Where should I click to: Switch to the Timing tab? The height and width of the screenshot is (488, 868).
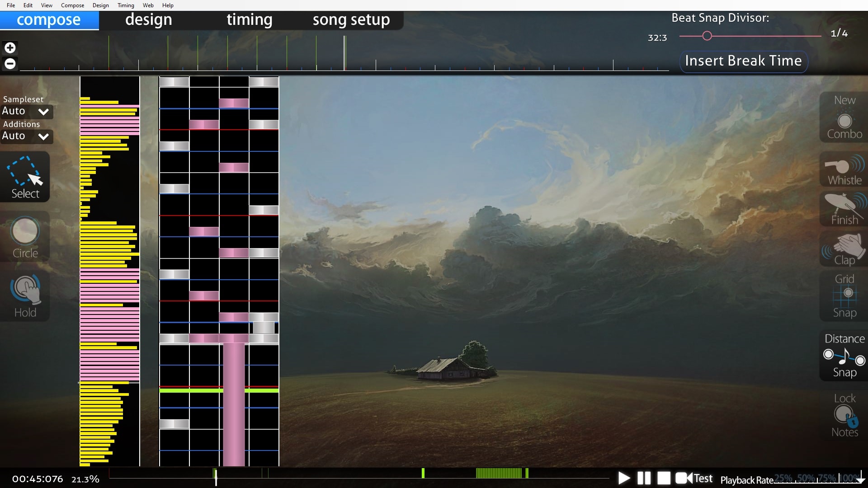249,19
